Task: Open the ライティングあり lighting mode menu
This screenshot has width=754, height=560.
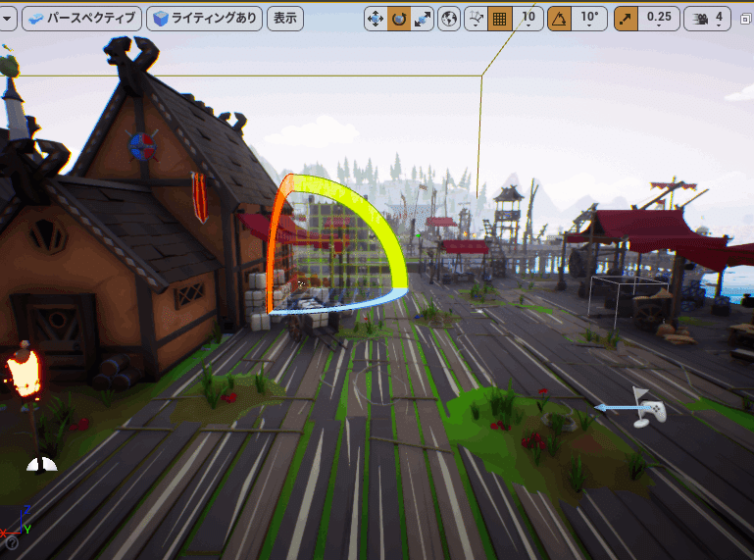Action: [204, 19]
